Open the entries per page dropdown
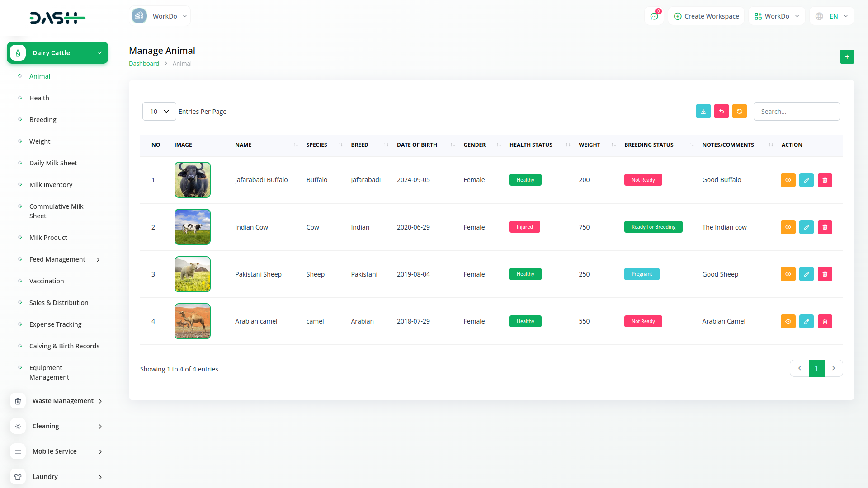 coord(159,112)
